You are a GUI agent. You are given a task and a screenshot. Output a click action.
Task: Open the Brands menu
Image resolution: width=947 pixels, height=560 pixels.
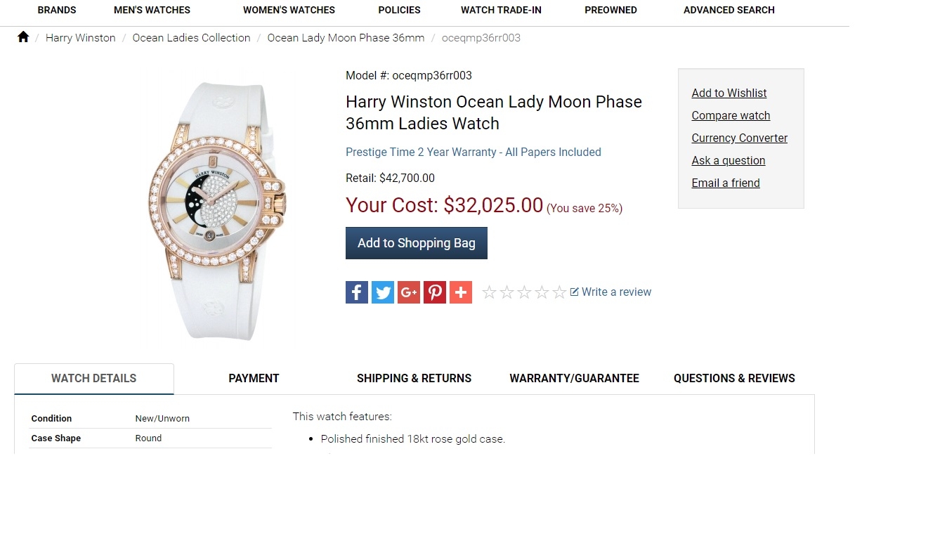pos(57,10)
